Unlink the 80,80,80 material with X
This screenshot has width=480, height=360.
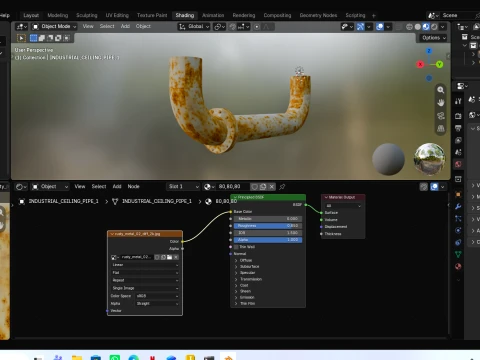272,187
